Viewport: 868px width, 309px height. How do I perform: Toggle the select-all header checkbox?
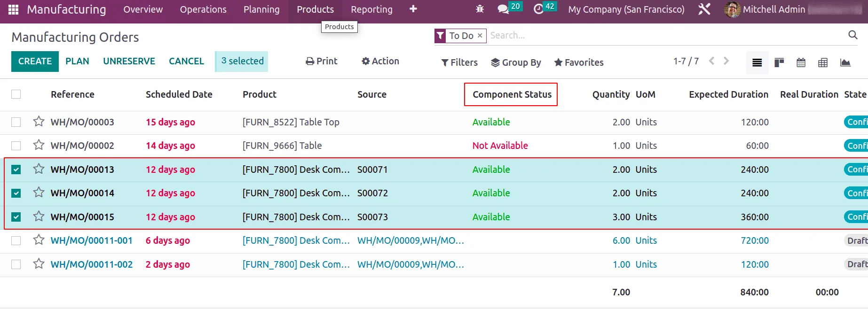click(16, 94)
